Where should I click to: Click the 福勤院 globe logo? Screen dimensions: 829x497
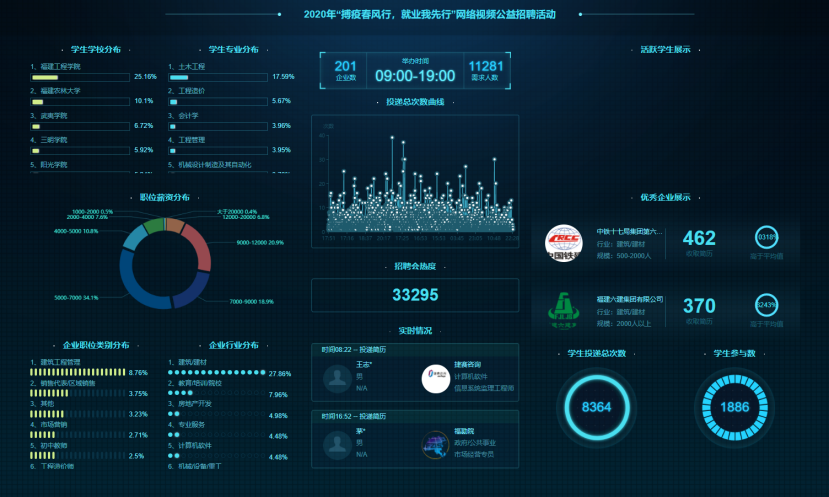pyautogui.click(x=435, y=444)
